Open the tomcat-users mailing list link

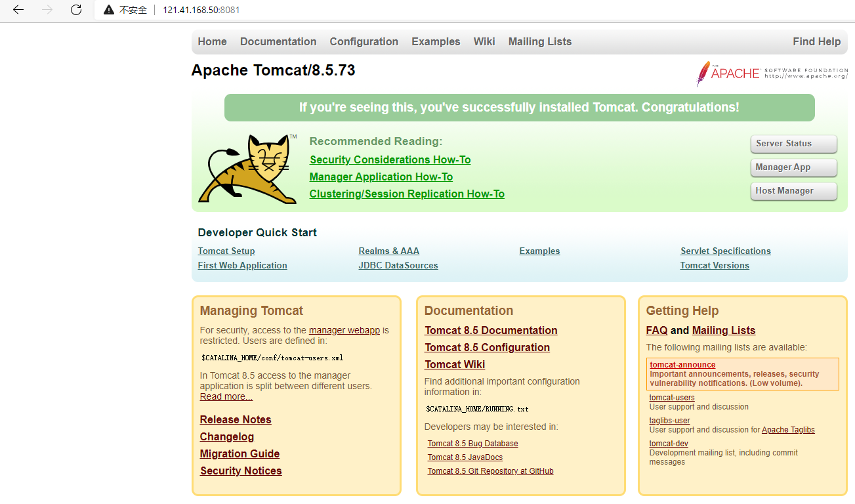coord(672,398)
